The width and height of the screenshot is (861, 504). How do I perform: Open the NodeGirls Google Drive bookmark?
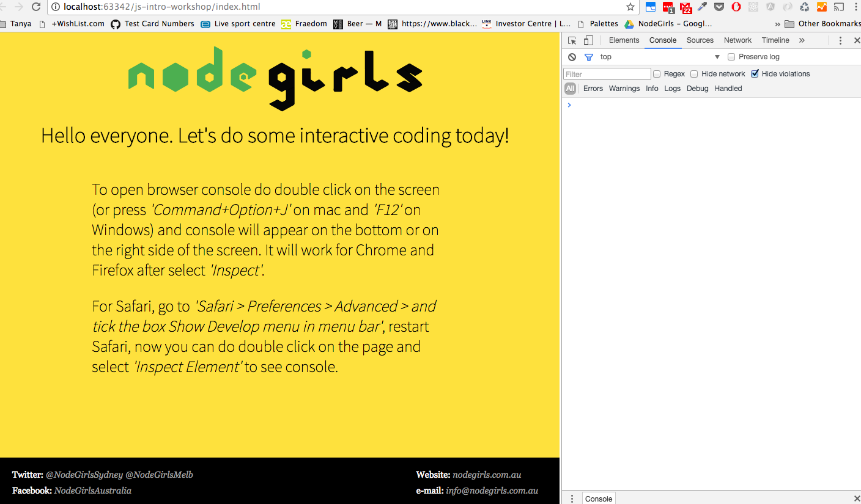668,24
